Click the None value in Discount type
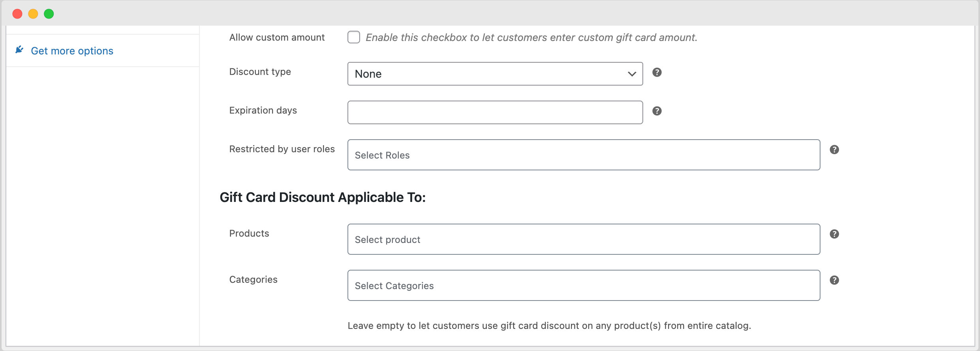Image resolution: width=980 pixels, height=351 pixels. [368, 74]
